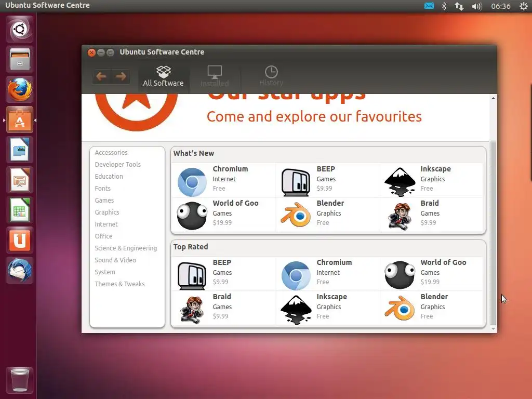Screen dimensions: 532x399
Task: Minimize the Ubuntu Software Centre window
Action: click(x=101, y=52)
